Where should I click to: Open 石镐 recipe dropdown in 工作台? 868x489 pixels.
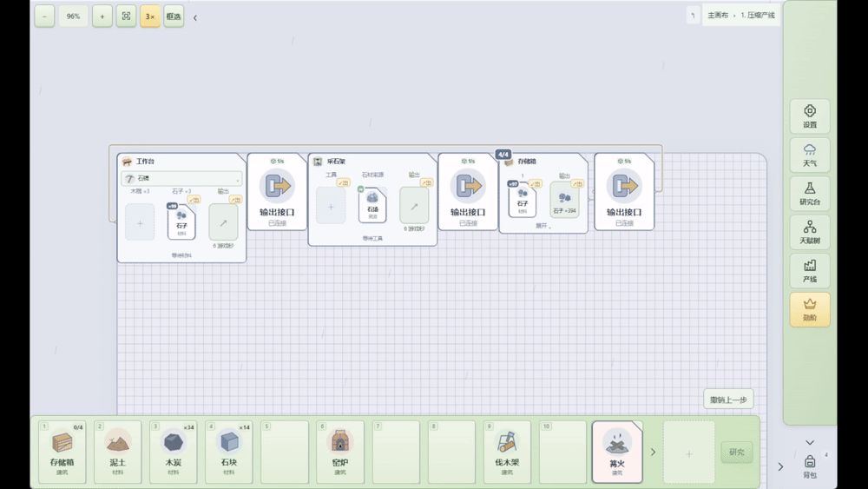181,179
